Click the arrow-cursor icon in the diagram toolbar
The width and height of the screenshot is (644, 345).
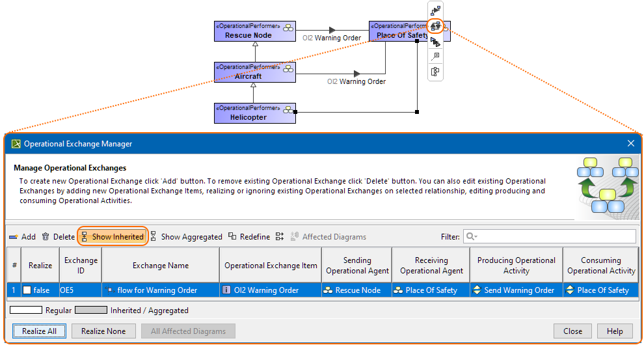[x=436, y=42]
